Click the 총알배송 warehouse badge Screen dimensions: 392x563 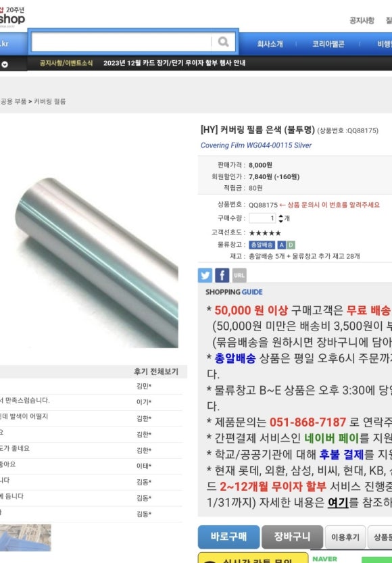(262, 245)
